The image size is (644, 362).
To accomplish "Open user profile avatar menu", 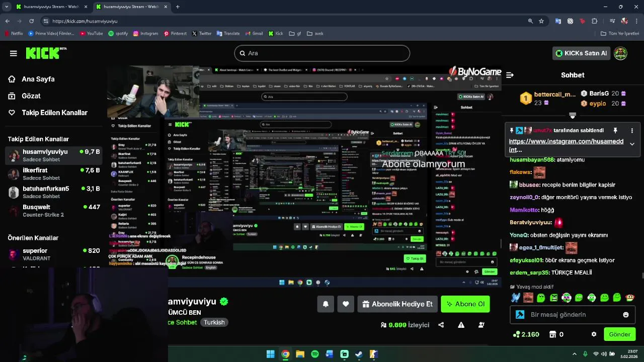I will coord(621,53).
